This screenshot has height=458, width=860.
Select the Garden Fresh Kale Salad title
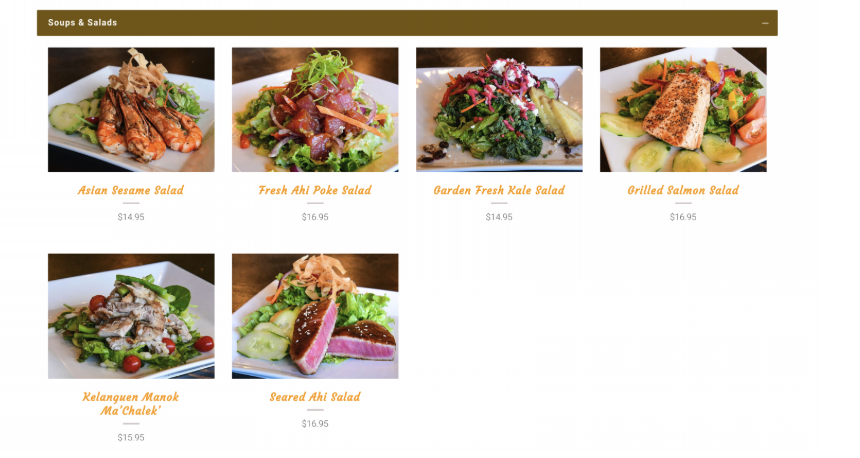point(499,190)
